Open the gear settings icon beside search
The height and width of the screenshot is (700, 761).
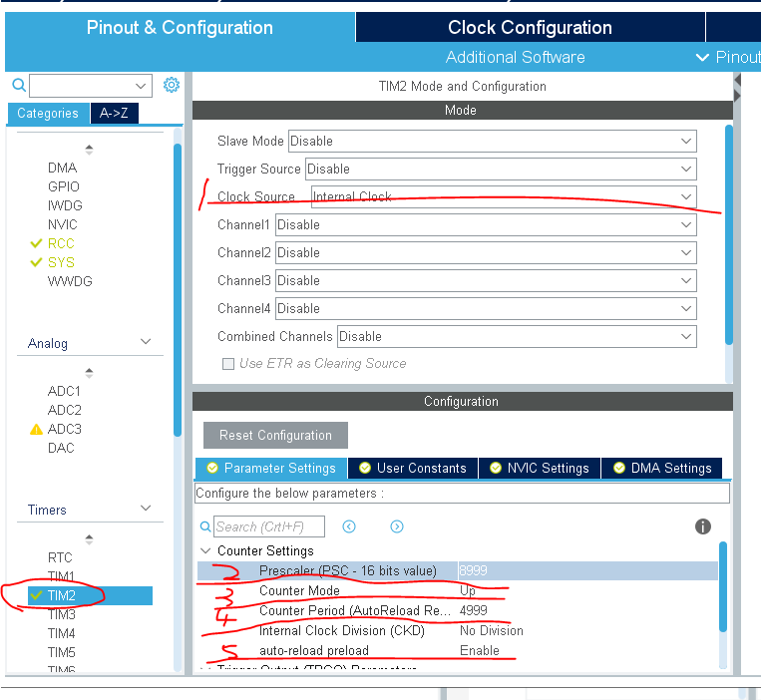(172, 85)
